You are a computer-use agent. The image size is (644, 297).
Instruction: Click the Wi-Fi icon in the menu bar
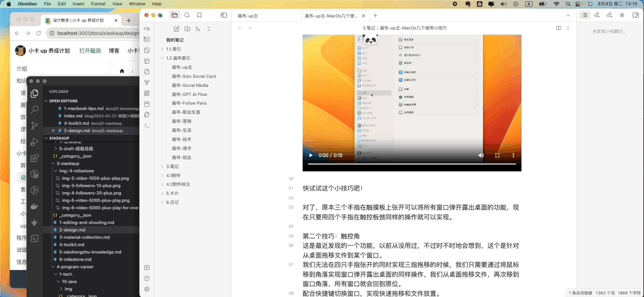click(557, 4)
